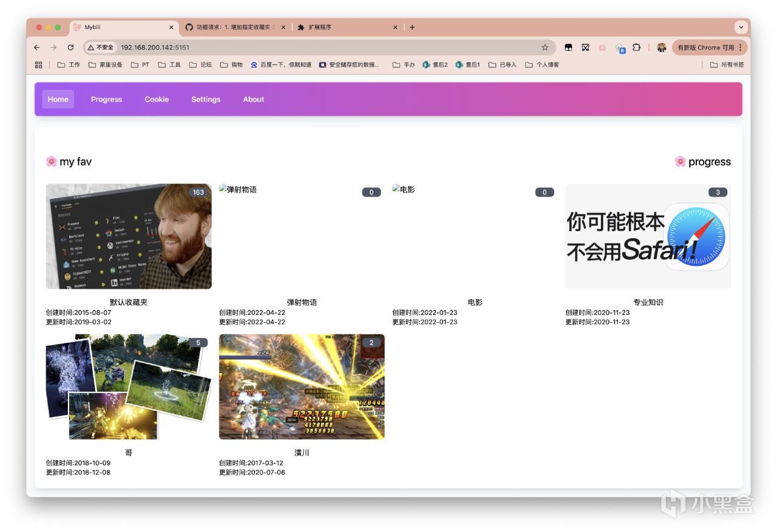Switch to the 扩展程序 tab
This screenshot has width=777, height=532.
348,27
